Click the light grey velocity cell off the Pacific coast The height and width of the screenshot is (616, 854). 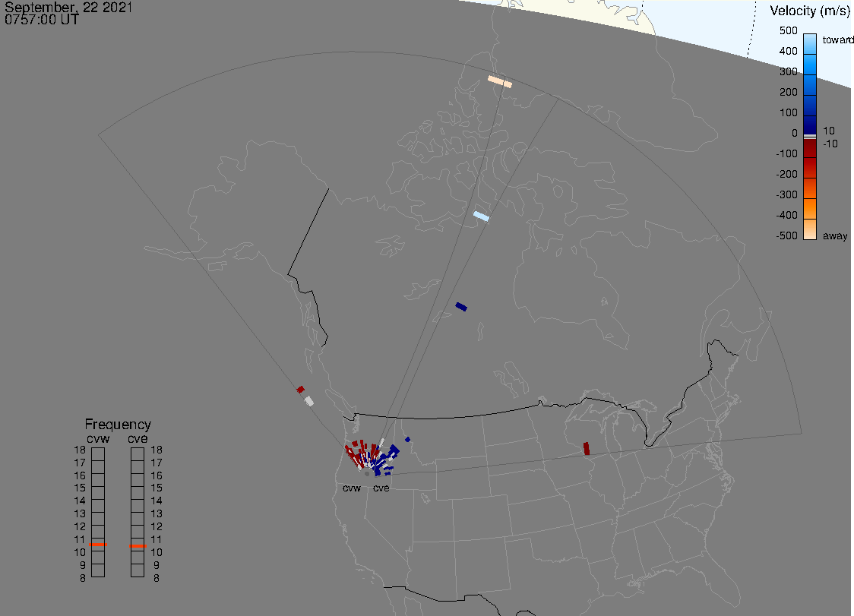tap(308, 401)
